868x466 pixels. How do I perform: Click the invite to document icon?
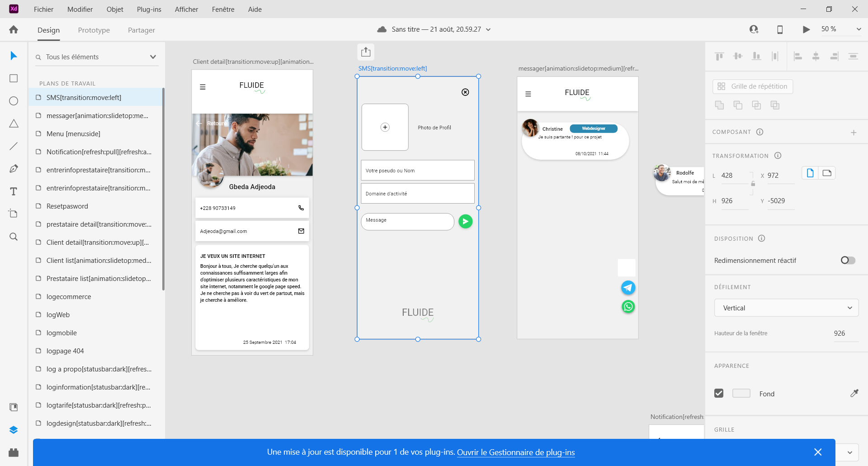[754, 29]
